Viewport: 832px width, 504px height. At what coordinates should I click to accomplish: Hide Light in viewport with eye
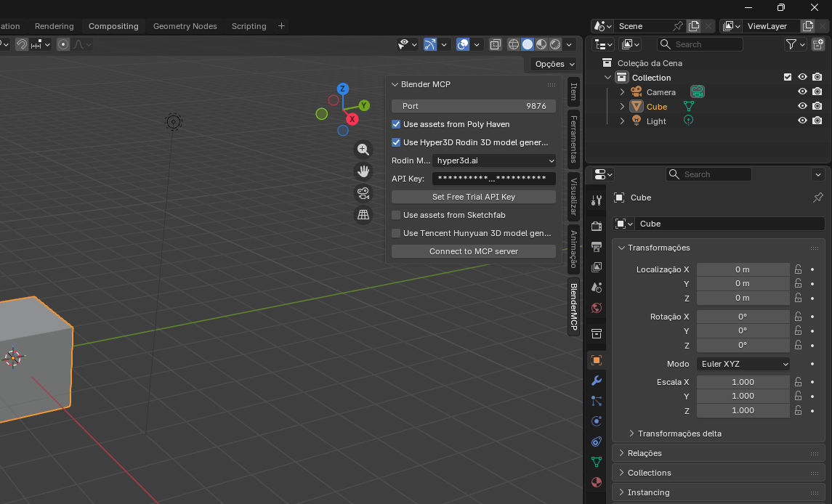coord(802,121)
